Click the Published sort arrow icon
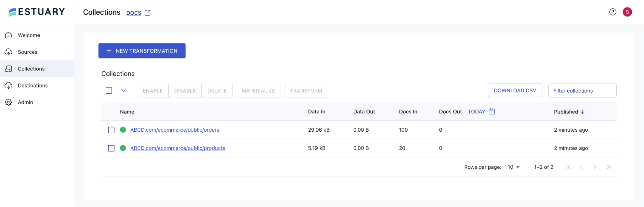 point(582,112)
